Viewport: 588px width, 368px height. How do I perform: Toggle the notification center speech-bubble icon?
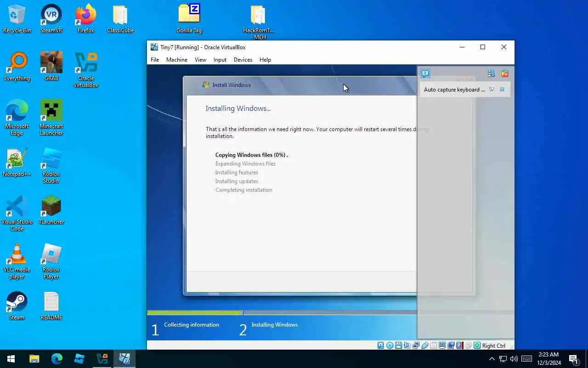pos(425,74)
